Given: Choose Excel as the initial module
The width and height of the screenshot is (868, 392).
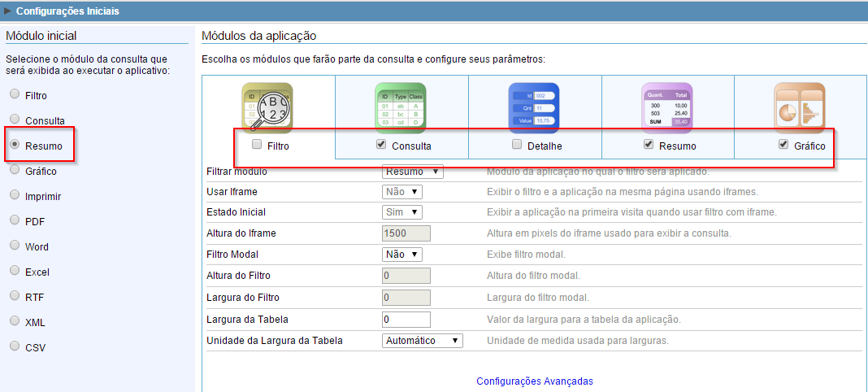Looking at the screenshot, I should pyautogui.click(x=15, y=272).
